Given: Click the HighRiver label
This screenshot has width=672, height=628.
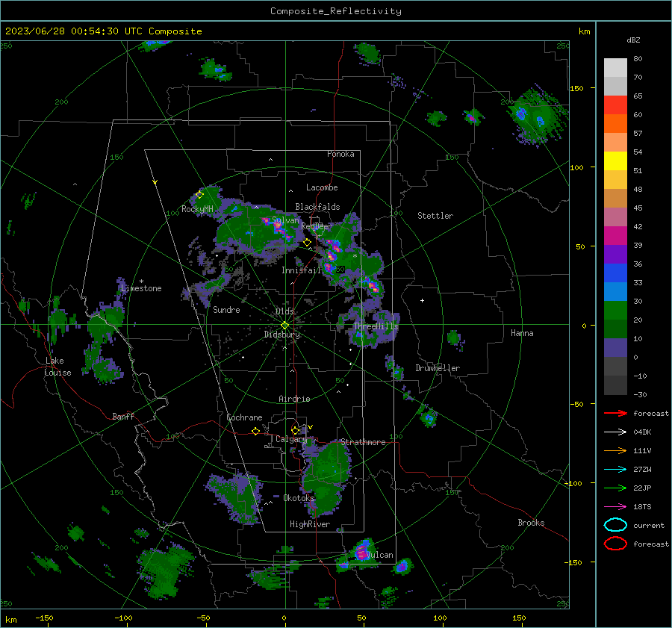Looking at the screenshot, I should (x=310, y=524).
